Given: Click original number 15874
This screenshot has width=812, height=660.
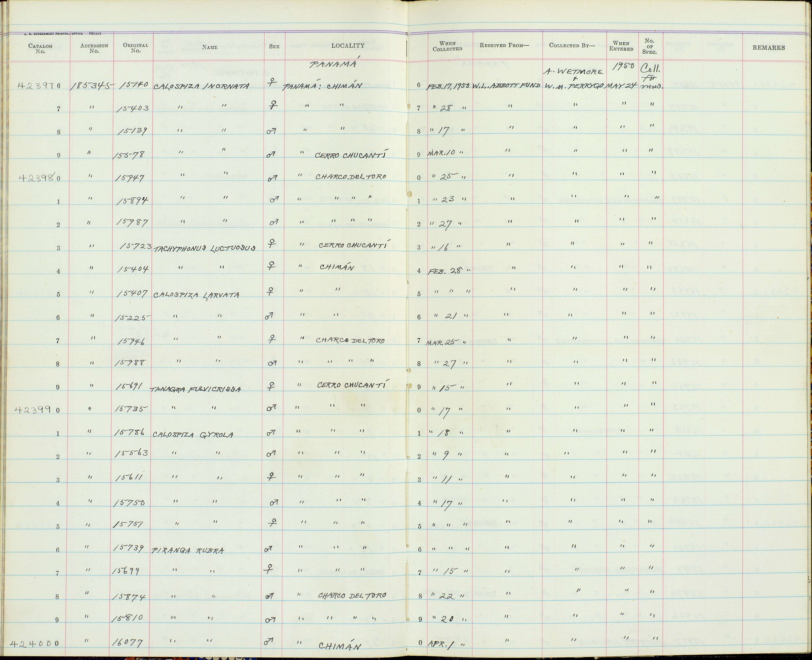Looking at the screenshot, I should (129, 597).
